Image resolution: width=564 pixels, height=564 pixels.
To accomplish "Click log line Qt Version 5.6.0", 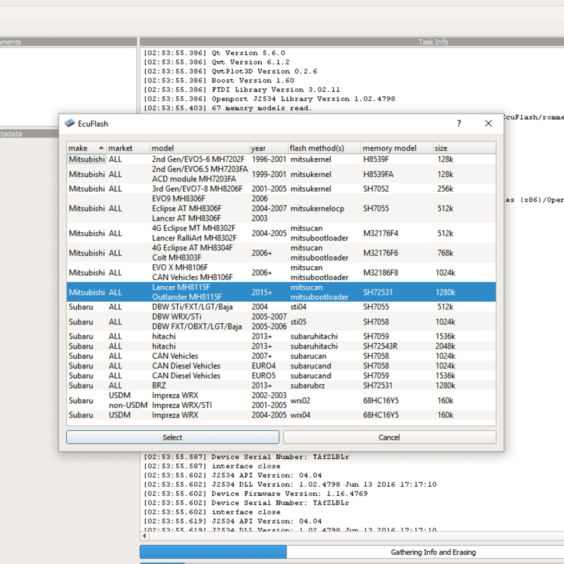I will 214,53.
